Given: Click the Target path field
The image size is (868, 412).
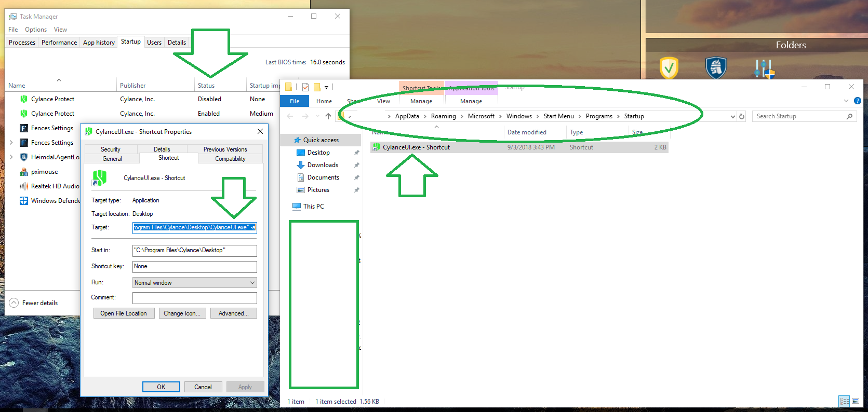Looking at the screenshot, I should pos(195,227).
